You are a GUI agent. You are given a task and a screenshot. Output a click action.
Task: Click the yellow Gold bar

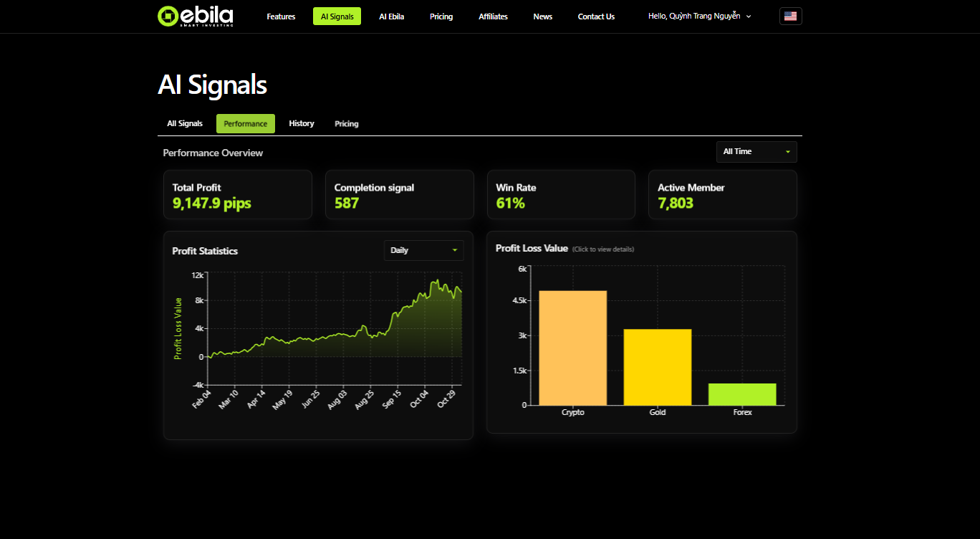[x=657, y=367]
